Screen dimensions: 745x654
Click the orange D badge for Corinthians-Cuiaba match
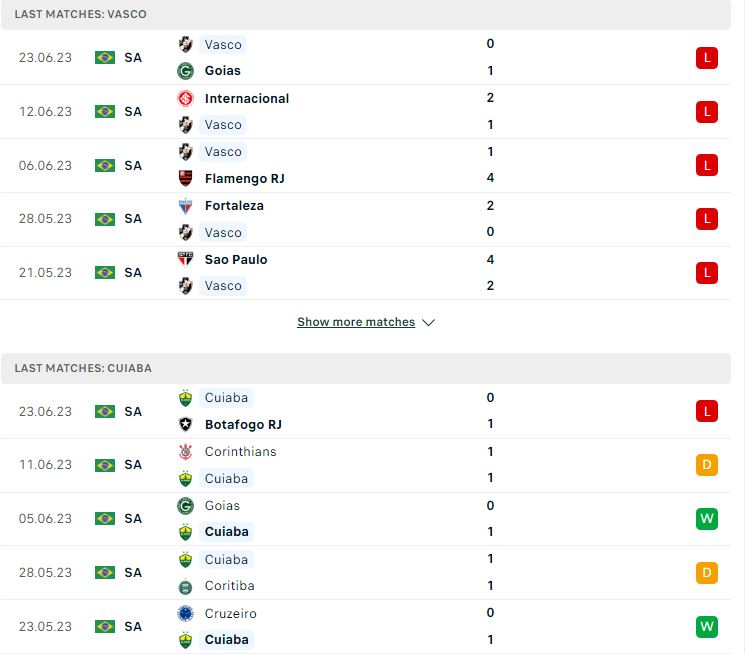coord(707,464)
